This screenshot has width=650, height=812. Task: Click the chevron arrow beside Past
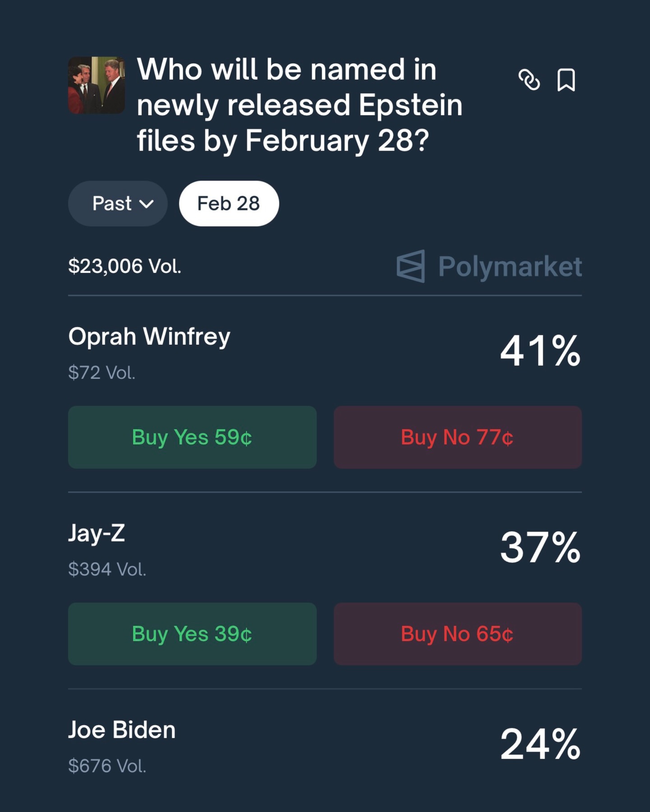point(146,204)
